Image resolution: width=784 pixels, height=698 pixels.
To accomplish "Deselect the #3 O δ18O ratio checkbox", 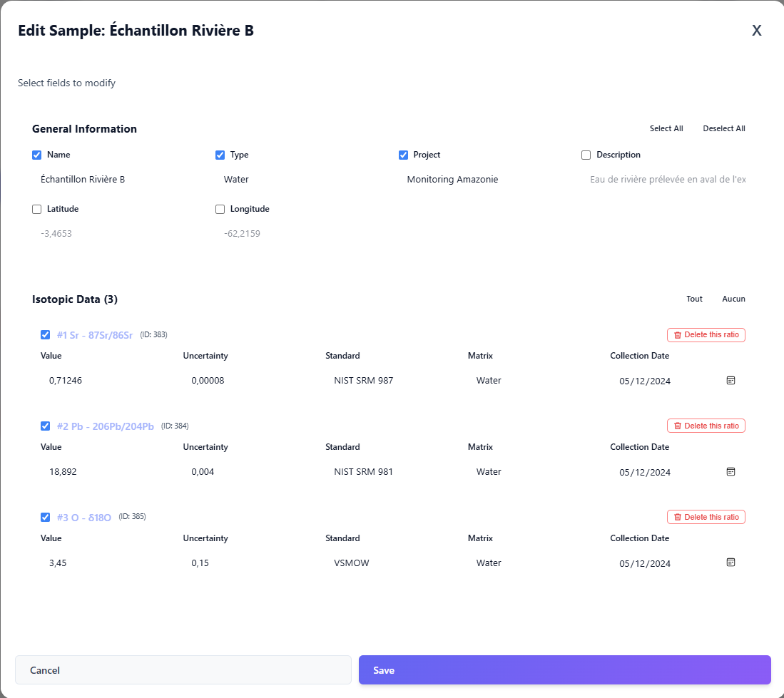I will point(45,517).
